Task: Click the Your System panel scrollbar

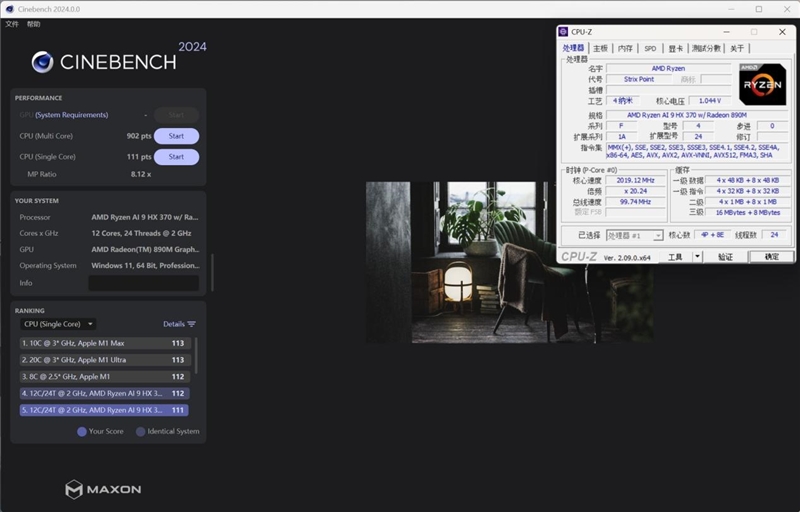Action: [212, 272]
